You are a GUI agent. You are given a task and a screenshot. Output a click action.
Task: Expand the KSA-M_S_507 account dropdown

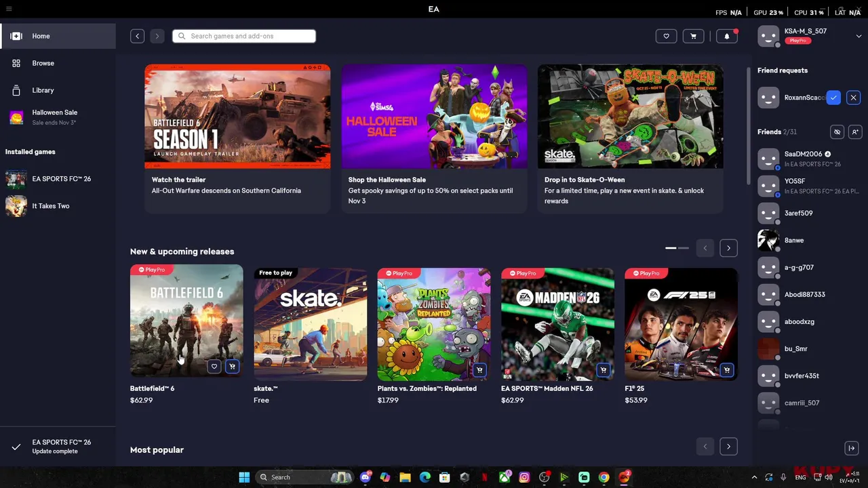point(859,36)
